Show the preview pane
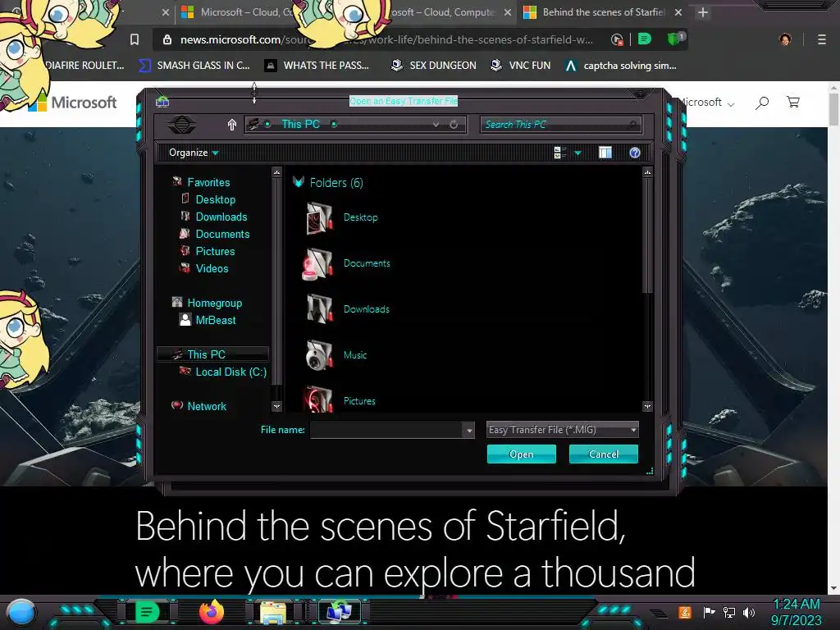Viewport: 840px width, 630px height. point(605,153)
